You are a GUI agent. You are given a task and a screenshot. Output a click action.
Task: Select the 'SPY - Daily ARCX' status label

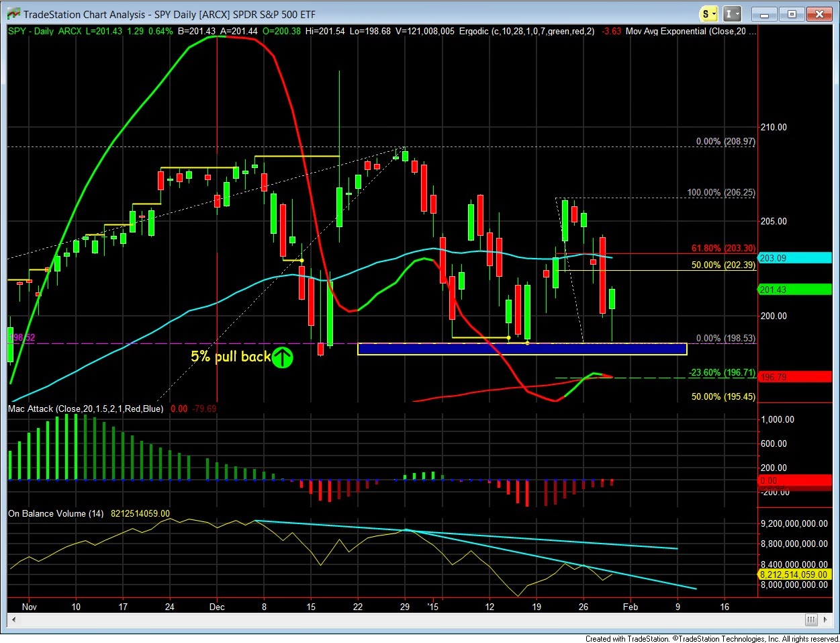(x=44, y=31)
